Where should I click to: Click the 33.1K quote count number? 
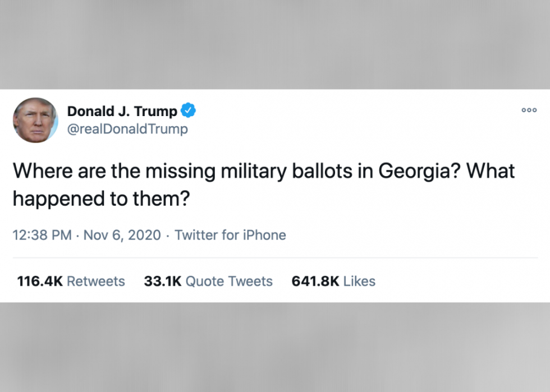[162, 281]
